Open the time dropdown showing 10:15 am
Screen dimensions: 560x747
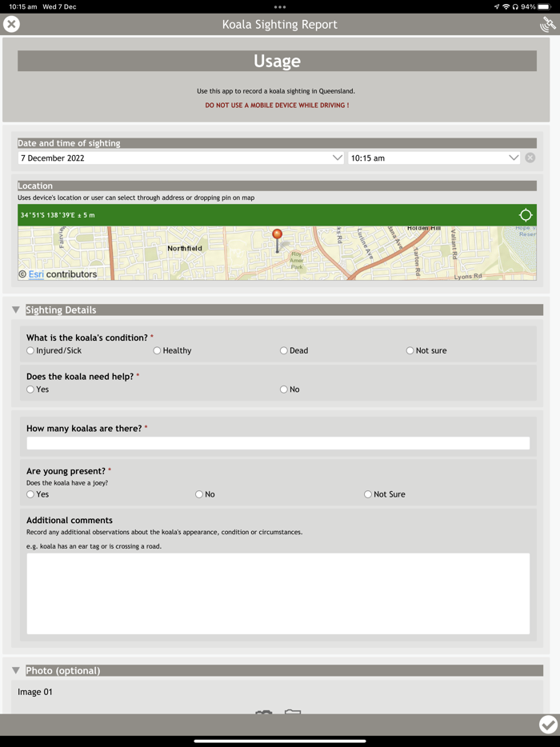tap(434, 158)
